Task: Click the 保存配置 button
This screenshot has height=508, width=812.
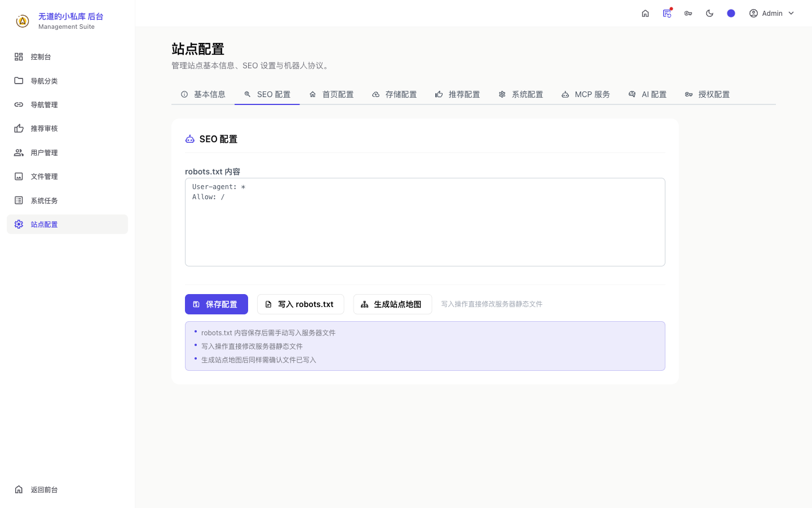Action: pyautogui.click(x=217, y=304)
